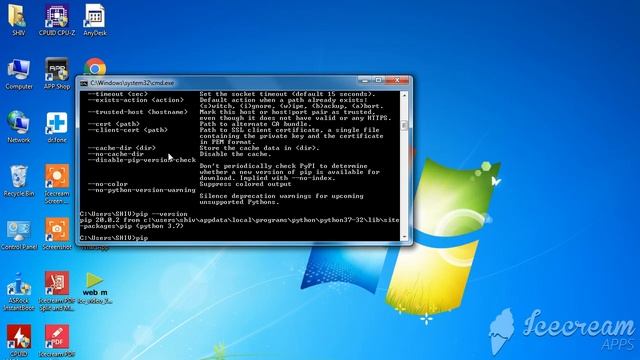Viewport: 640px width, 360px height.
Task: Click the cmd scrollbar down arrow
Action: coord(404,237)
